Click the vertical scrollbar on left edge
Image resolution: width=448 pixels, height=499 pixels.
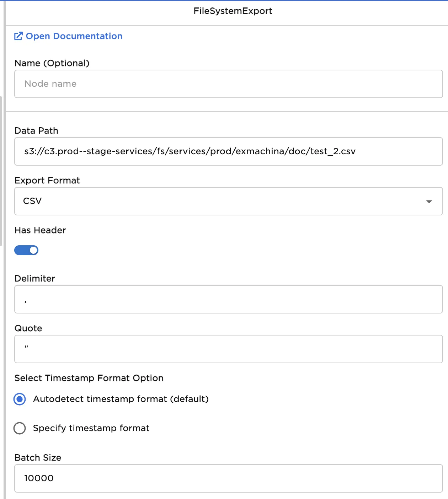point(1,171)
